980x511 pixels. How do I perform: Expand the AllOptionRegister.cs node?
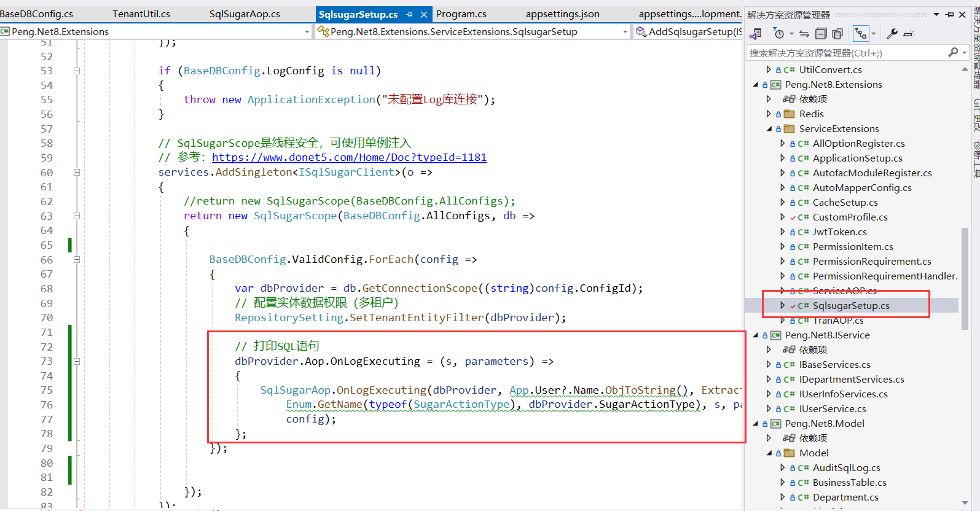click(x=782, y=144)
